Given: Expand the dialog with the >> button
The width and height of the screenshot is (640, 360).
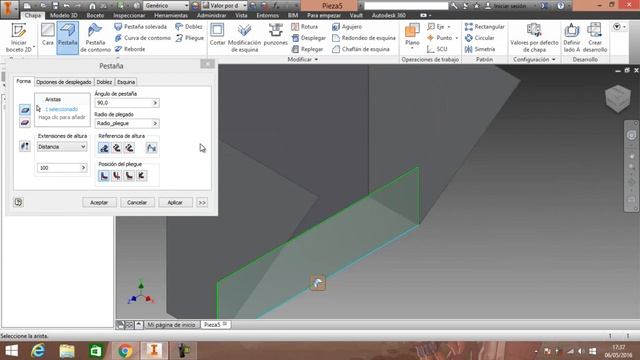Looking at the screenshot, I should coord(202,202).
